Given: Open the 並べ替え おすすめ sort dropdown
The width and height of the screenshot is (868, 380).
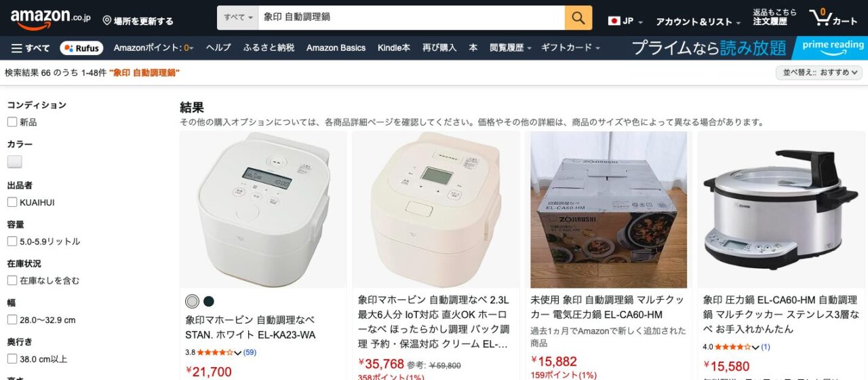Looking at the screenshot, I should pyautogui.click(x=819, y=72).
